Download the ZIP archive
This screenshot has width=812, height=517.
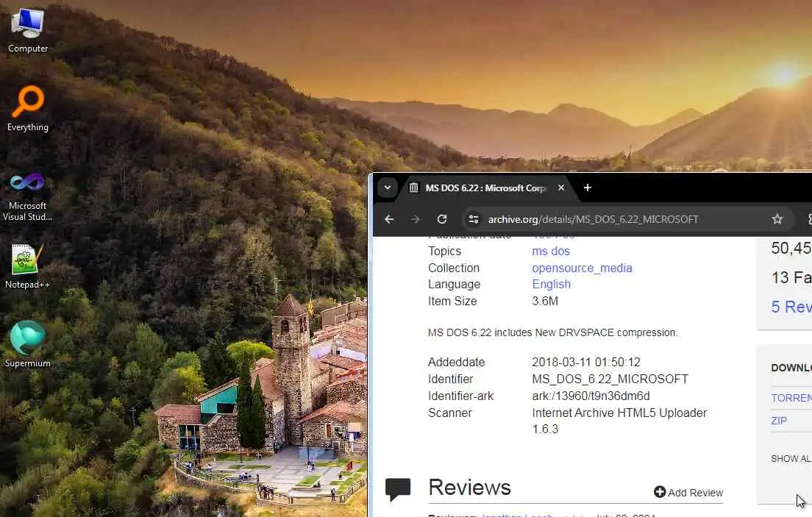tap(779, 421)
